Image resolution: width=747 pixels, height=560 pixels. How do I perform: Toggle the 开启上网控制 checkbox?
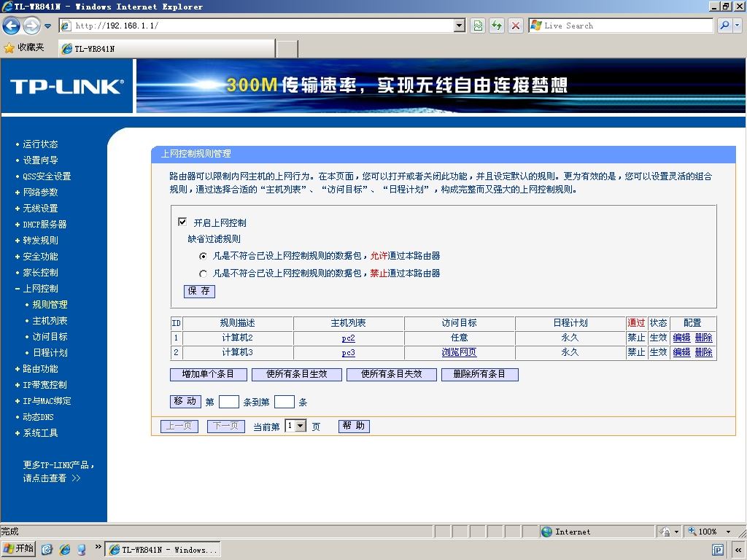[182, 222]
